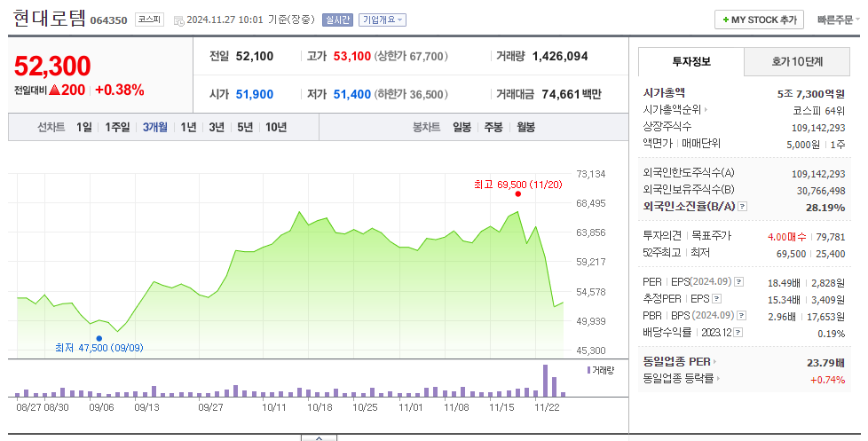Screen dimensions: 868x441
Task: Click the 동일업종 등락률 link
Action: pyautogui.click(x=678, y=379)
